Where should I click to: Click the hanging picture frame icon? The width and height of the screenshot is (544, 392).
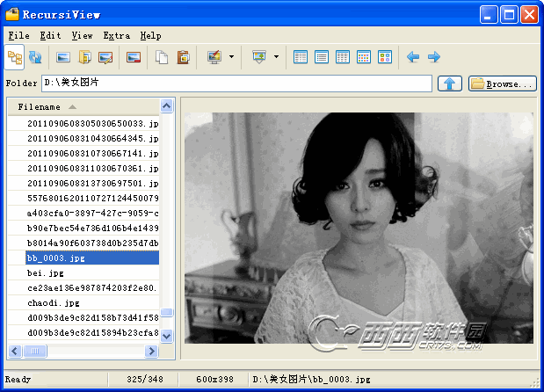(259, 57)
